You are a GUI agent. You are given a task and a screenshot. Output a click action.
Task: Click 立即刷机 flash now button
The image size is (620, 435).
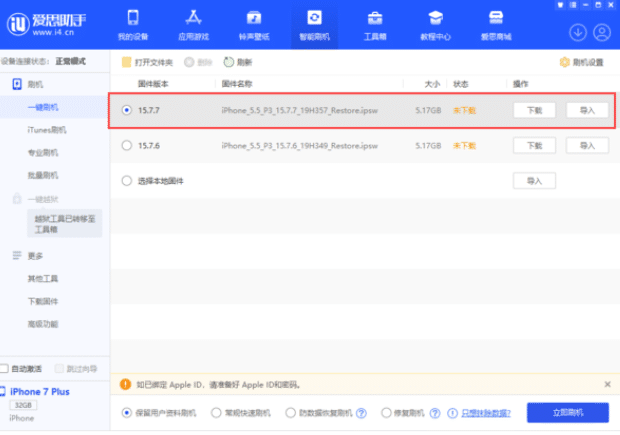(x=567, y=412)
